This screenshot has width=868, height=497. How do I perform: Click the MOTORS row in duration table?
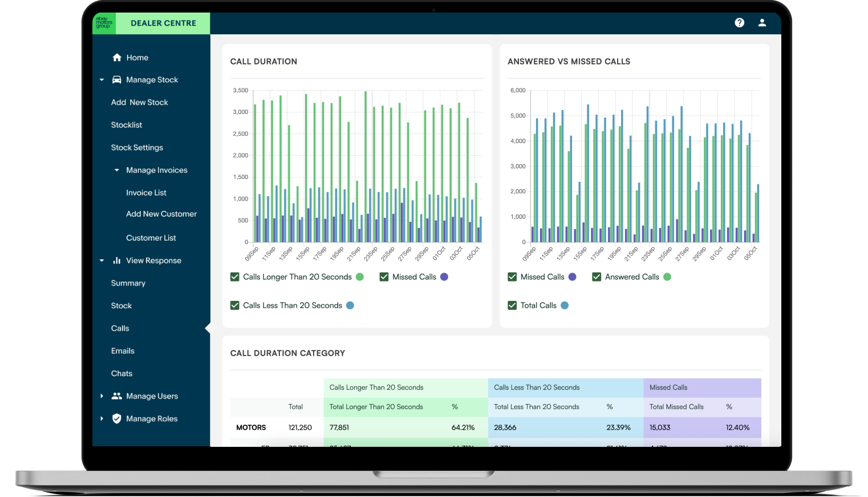click(251, 427)
